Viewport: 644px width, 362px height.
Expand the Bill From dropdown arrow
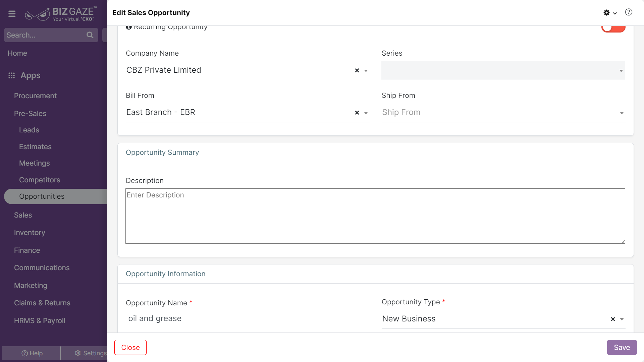[366, 113]
